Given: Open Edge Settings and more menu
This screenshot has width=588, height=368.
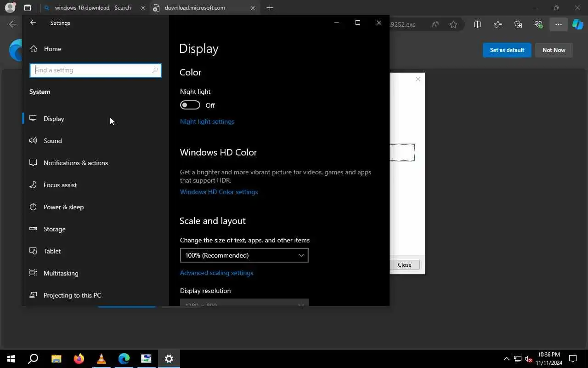Looking at the screenshot, I should (558, 24).
